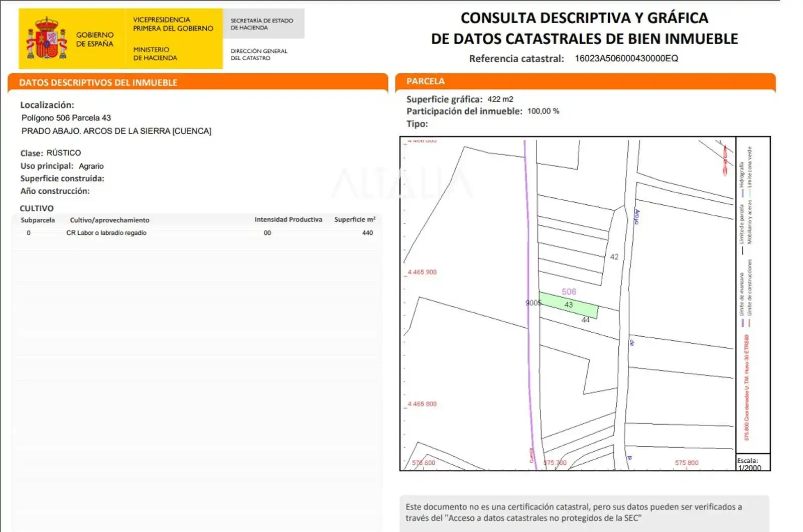Click polygon label 506 on the map
This screenshot has height=532, width=803.
pyautogui.click(x=569, y=292)
